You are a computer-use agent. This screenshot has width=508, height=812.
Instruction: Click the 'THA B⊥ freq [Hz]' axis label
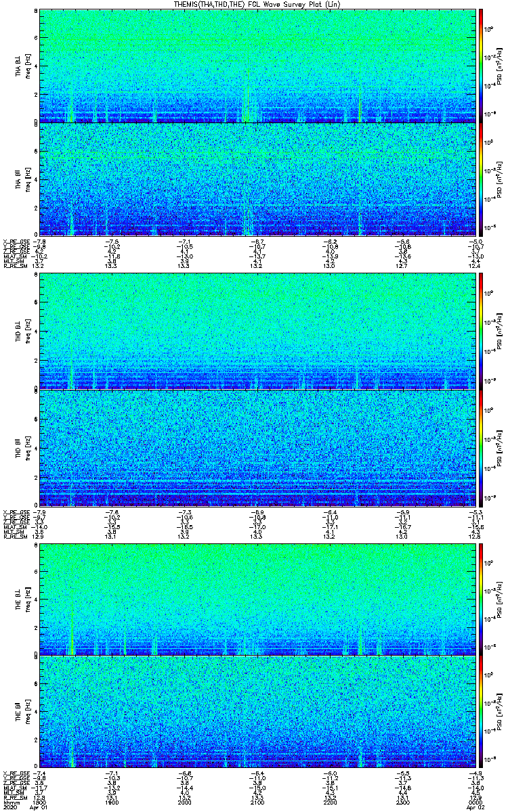[23, 66]
